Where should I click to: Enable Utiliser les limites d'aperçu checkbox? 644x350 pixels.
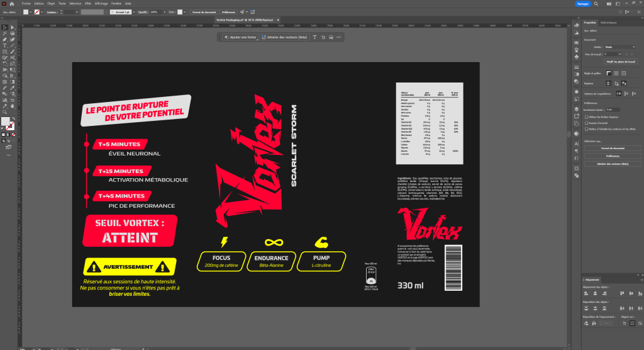(586, 116)
